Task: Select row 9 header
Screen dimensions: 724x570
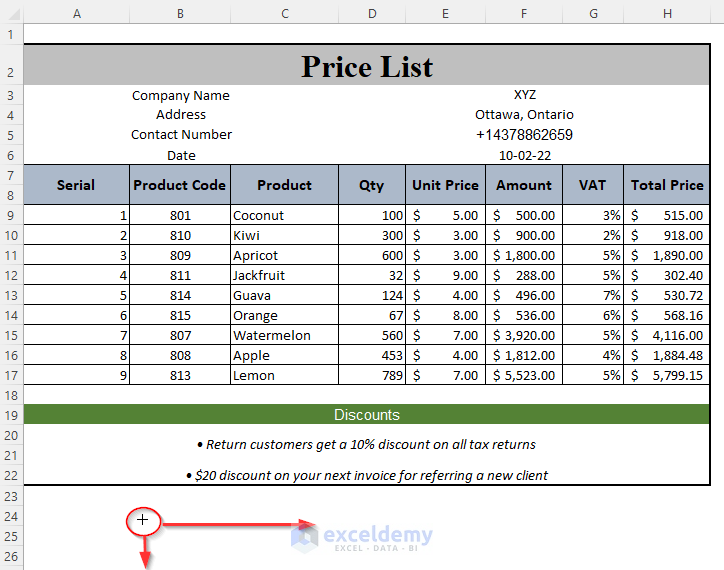Action: click(11, 215)
